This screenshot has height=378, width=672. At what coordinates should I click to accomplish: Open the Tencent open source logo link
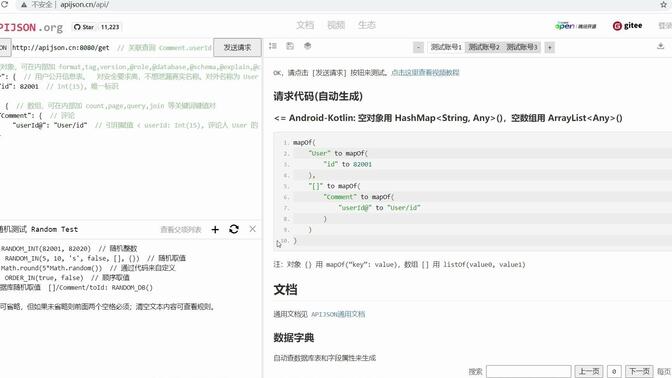(x=576, y=26)
